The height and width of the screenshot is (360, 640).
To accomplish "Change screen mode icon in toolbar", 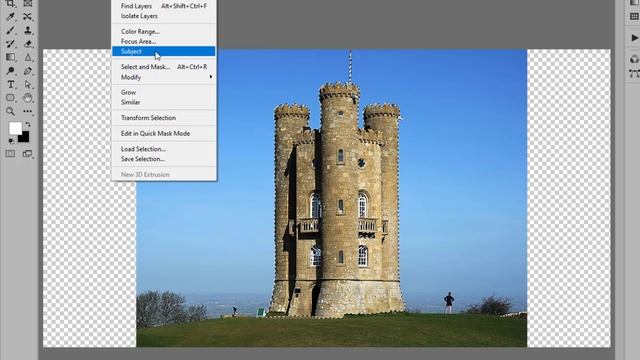I will click(x=27, y=153).
